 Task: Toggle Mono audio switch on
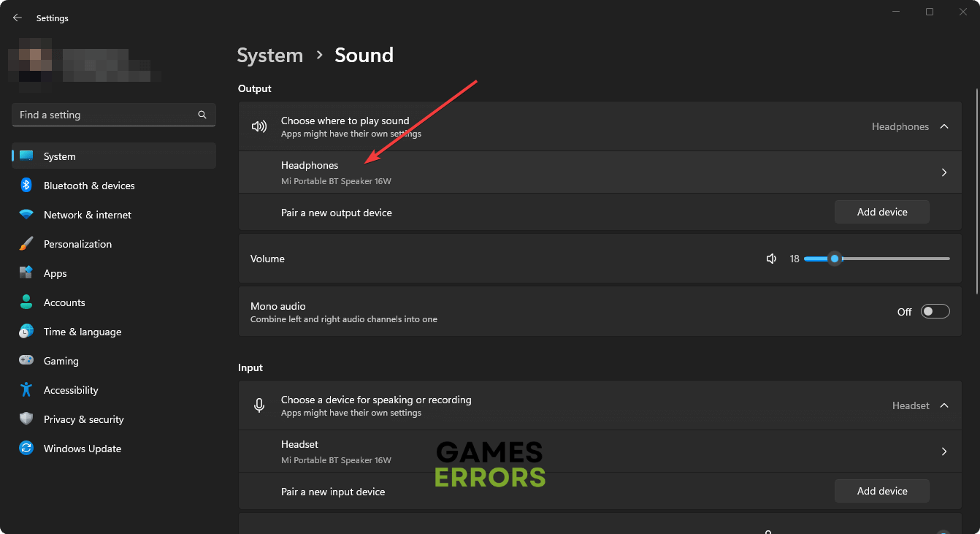point(935,311)
